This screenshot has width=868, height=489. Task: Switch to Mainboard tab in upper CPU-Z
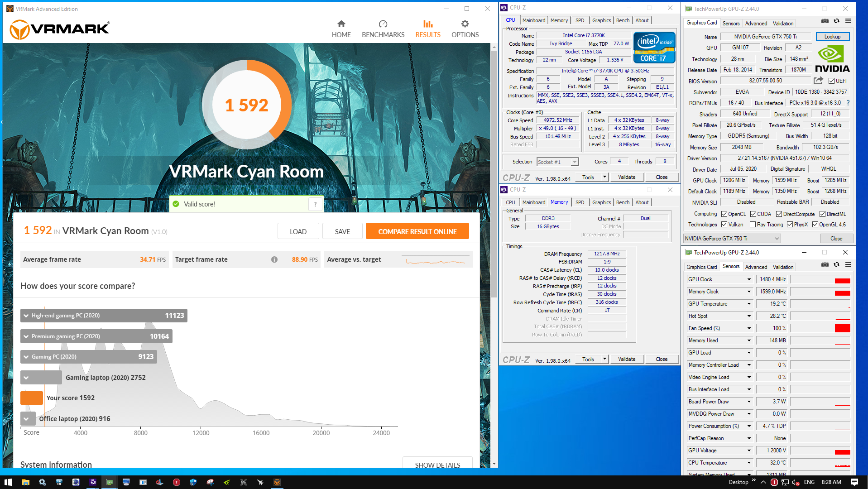[534, 20]
